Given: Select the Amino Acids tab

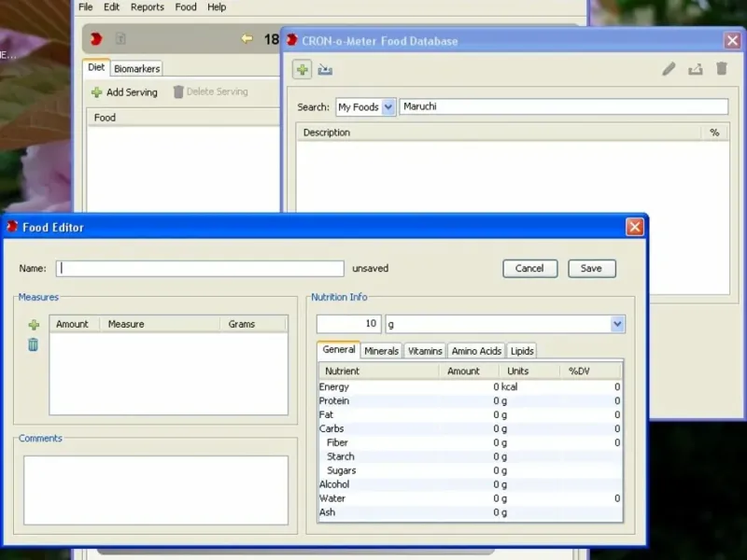Looking at the screenshot, I should 476,351.
